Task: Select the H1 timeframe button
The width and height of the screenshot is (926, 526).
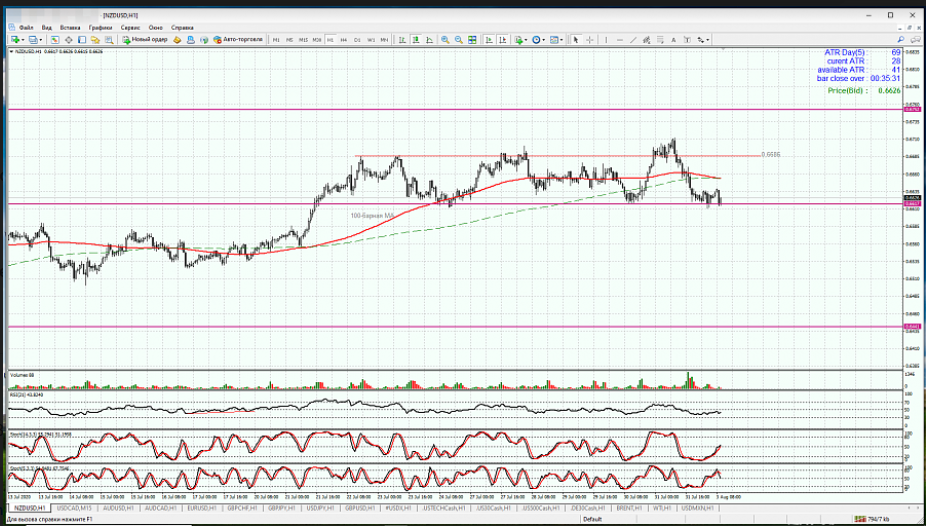Action: (x=330, y=40)
